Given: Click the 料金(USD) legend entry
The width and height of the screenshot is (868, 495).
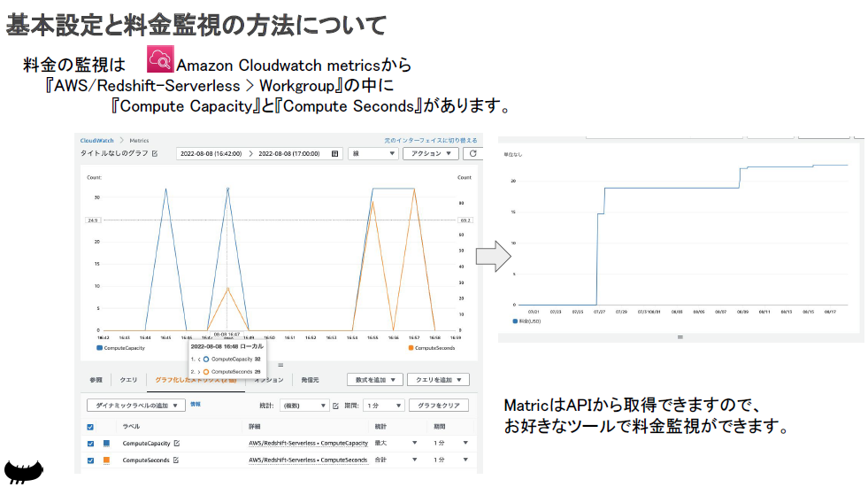Looking at the screenshot, I should coord(526,321).
